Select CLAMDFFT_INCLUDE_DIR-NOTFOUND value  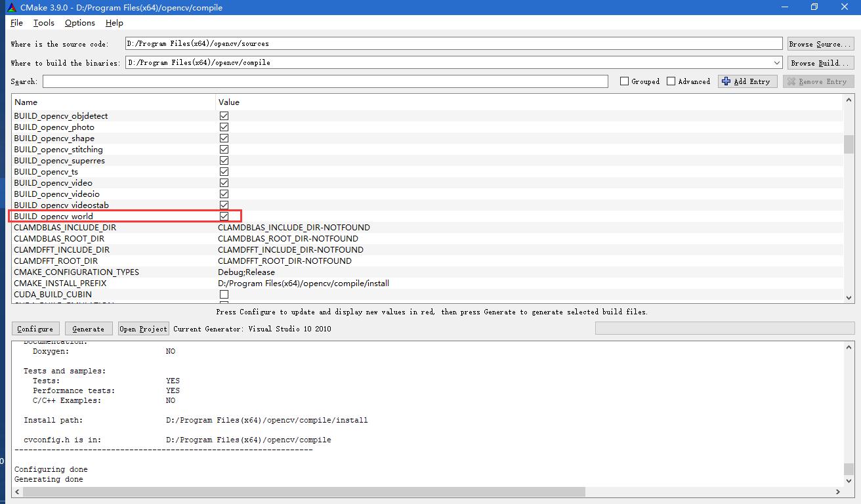pyautogui.click(x=291, y=250)
